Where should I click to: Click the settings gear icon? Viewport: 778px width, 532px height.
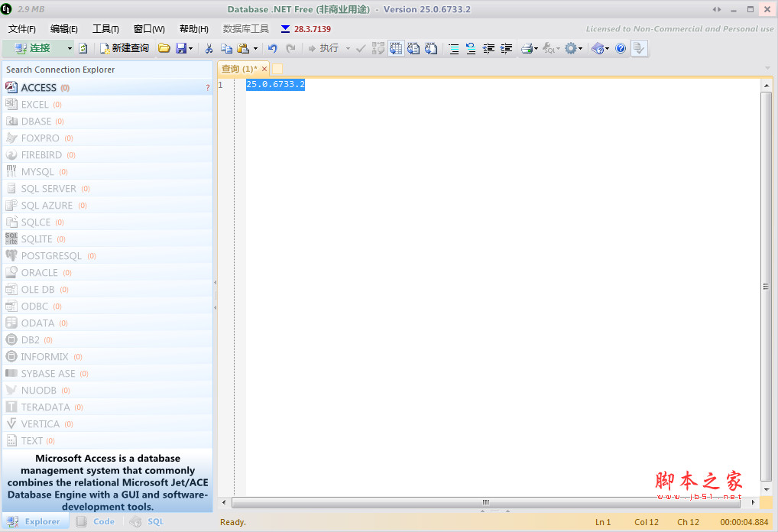[x=571, y=48]
